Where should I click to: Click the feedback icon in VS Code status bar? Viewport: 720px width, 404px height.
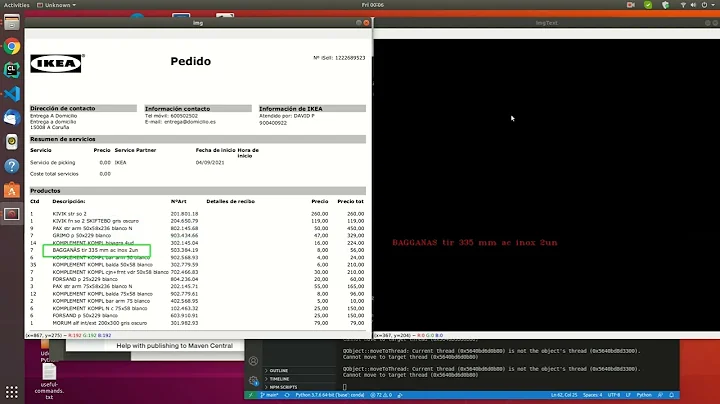click(x=660, y=395)
